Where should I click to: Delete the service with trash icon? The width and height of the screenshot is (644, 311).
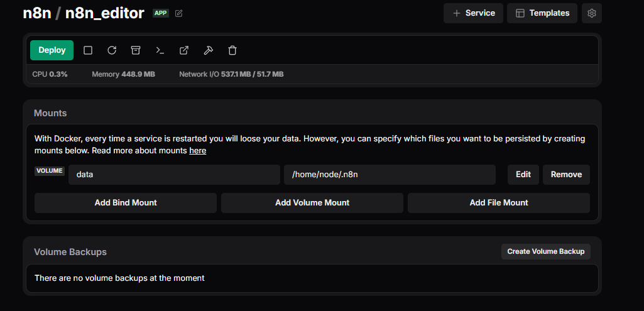coord(232,50)
